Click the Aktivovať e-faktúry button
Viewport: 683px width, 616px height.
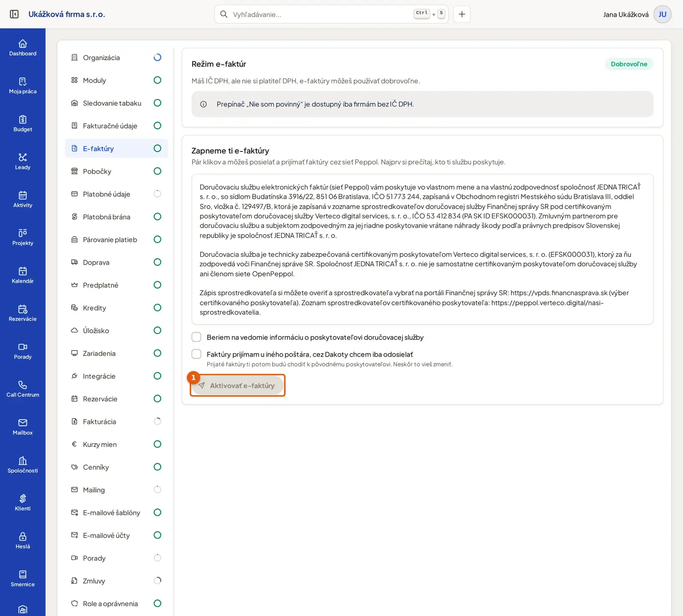pyautogui.click(x=237, y=386)
